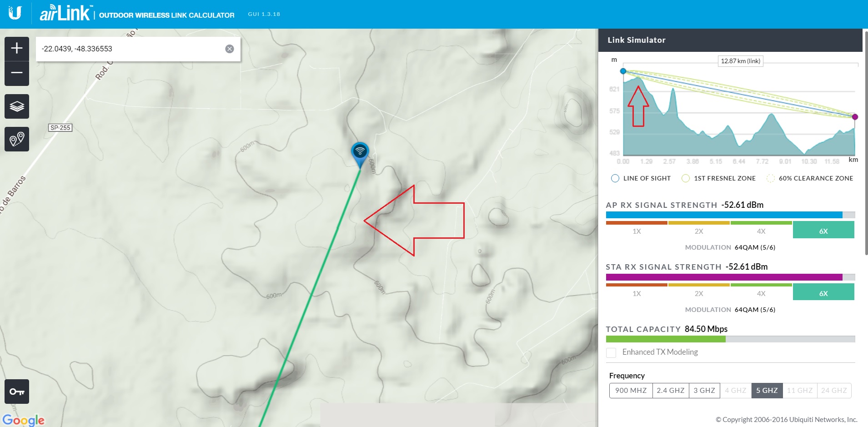Viewport: 868px width, 427px height.
Task: Toggle 60% Clearance Zone legend indicator
Action: pyautogui.click(x=771, y=178)
